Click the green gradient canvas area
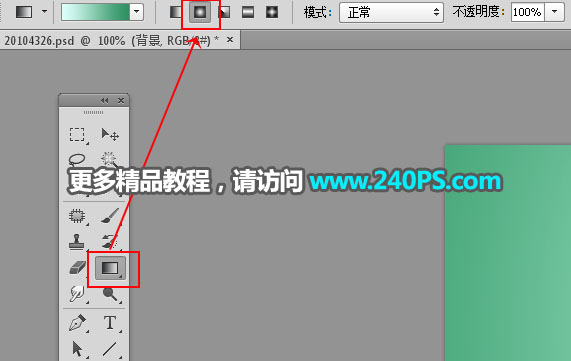Viewport: 571px width, 361px height. point(508,253)
